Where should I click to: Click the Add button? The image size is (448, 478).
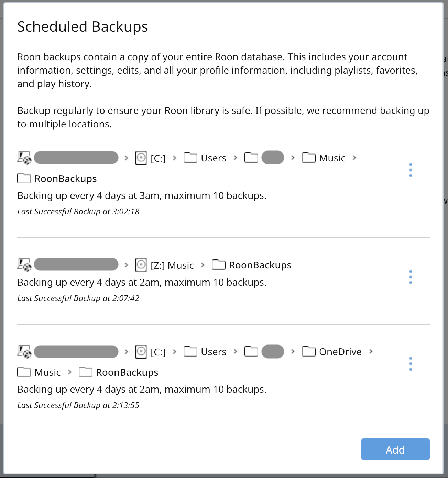point(395,449)
